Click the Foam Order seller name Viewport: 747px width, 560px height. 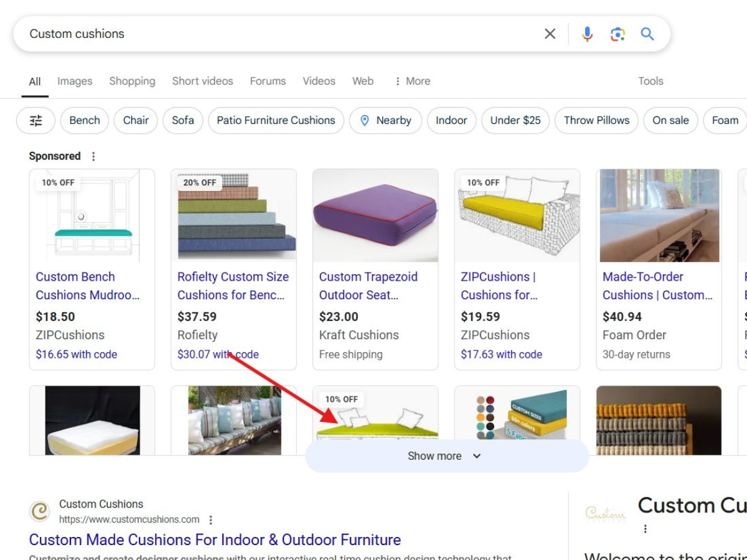(x=634, y=335)
